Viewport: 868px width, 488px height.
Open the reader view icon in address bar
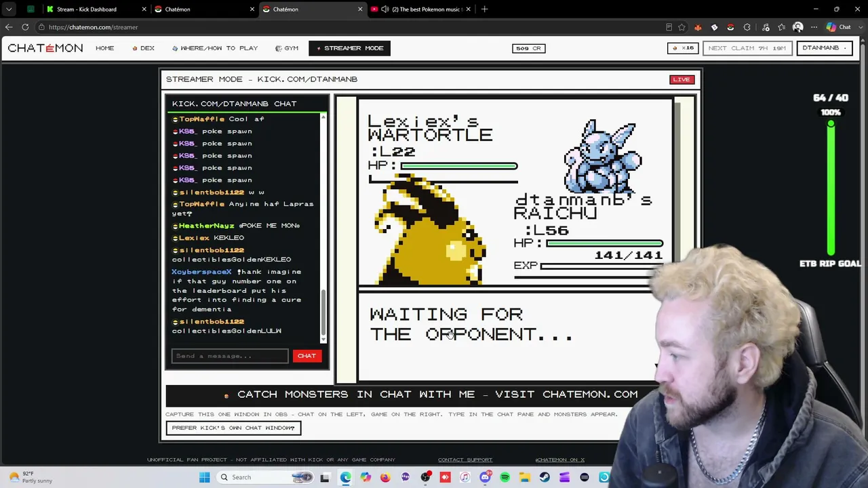(x=669, y=27)
